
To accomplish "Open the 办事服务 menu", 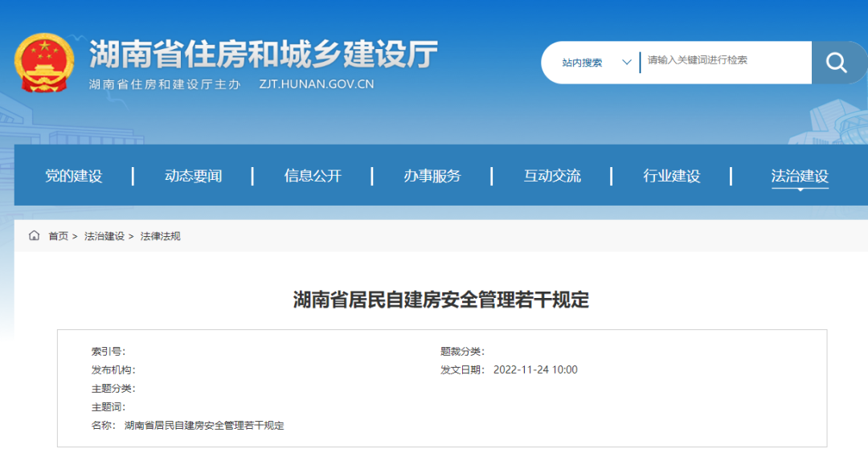I will point(432,177).
